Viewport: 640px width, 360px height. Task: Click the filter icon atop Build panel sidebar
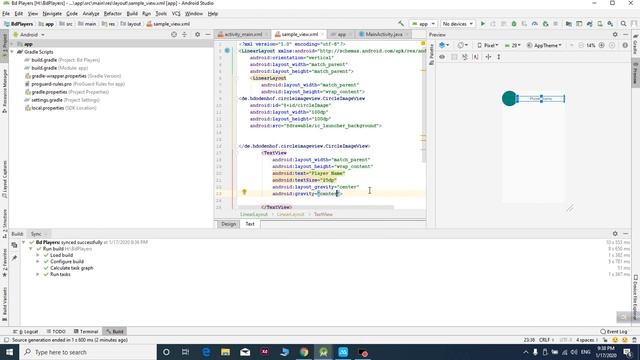[14, 245]
